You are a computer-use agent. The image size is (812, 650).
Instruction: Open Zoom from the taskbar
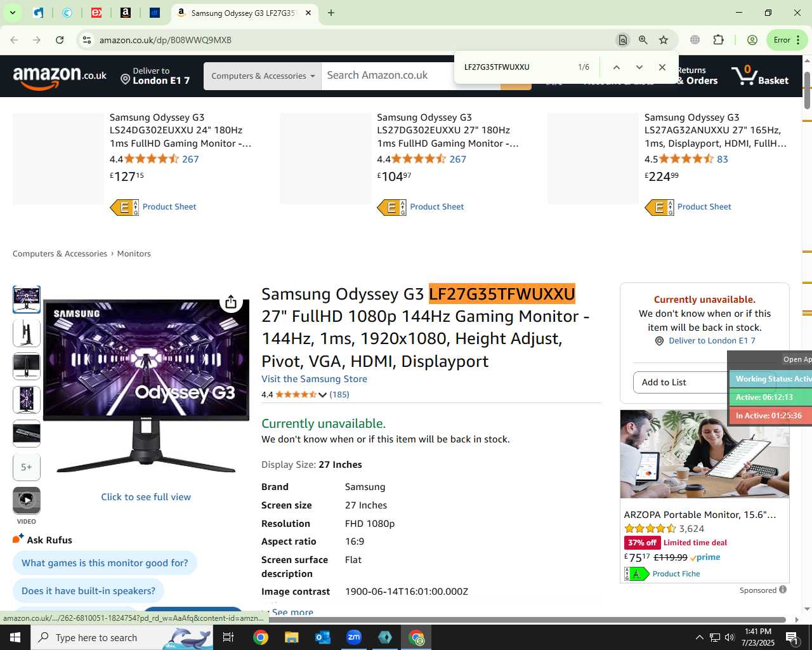click(x=354, y=637)
